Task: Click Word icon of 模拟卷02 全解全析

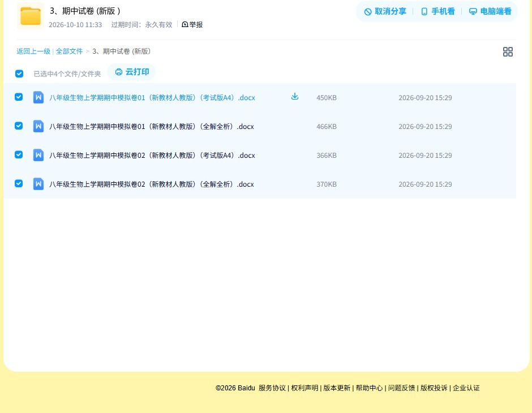Action: coord(38,184)
